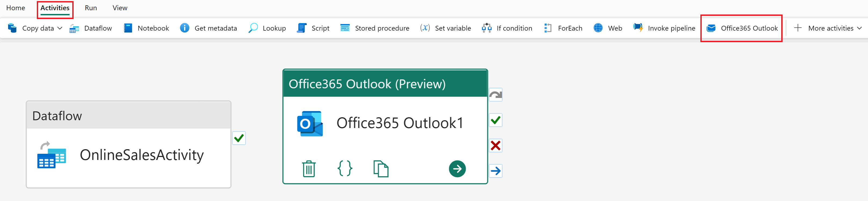The height and width of the screenshot is (201, 868).
Task: Click the Outlook on-skip gray arrow connector
Action: pos(496,95)
